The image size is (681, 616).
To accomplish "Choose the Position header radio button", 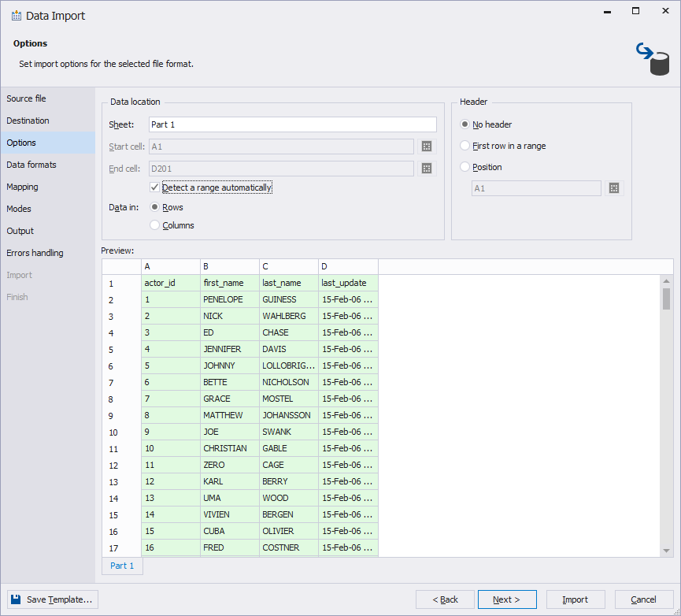I will [x=465, y=167].
